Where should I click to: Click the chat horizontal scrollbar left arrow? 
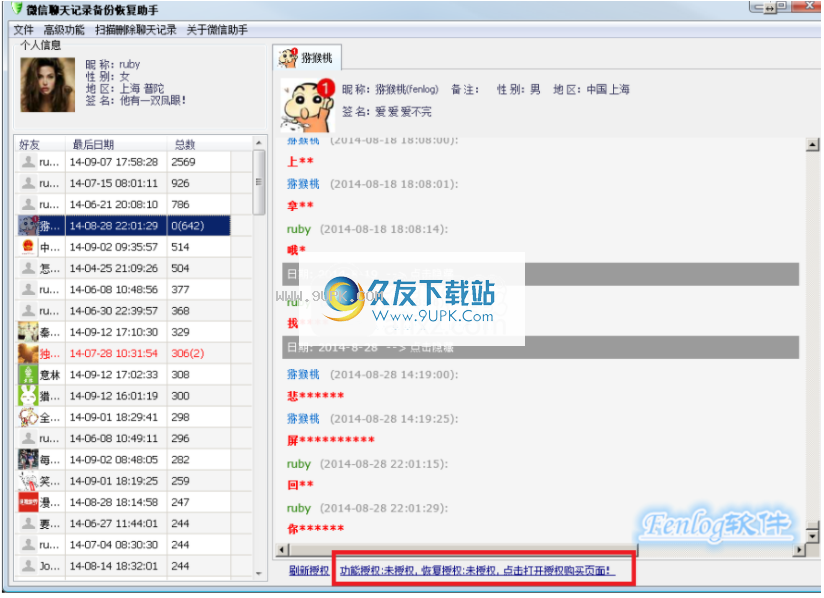point(282,550)
